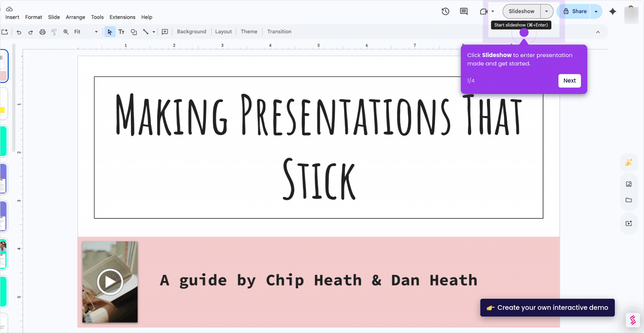Open the Extensions menu
Image resolution: width=644 pixels, height=333 pixels.
[x=122, y=17]
